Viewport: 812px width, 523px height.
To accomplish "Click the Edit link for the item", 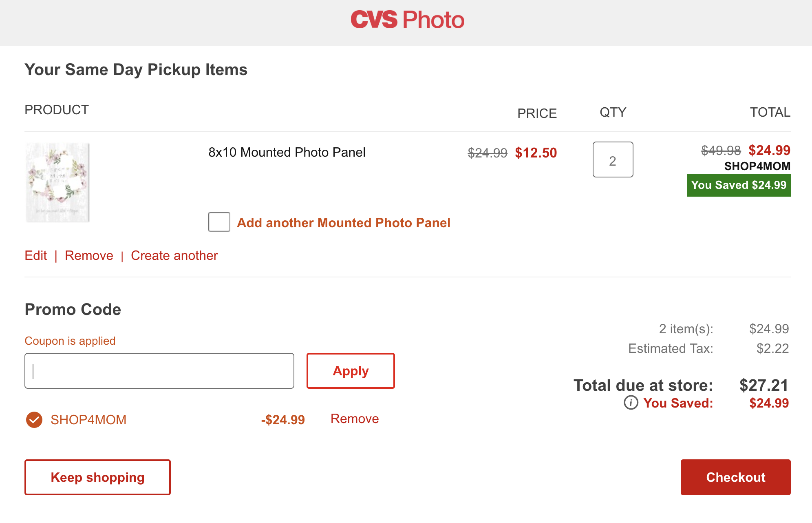I will (36, 255).
